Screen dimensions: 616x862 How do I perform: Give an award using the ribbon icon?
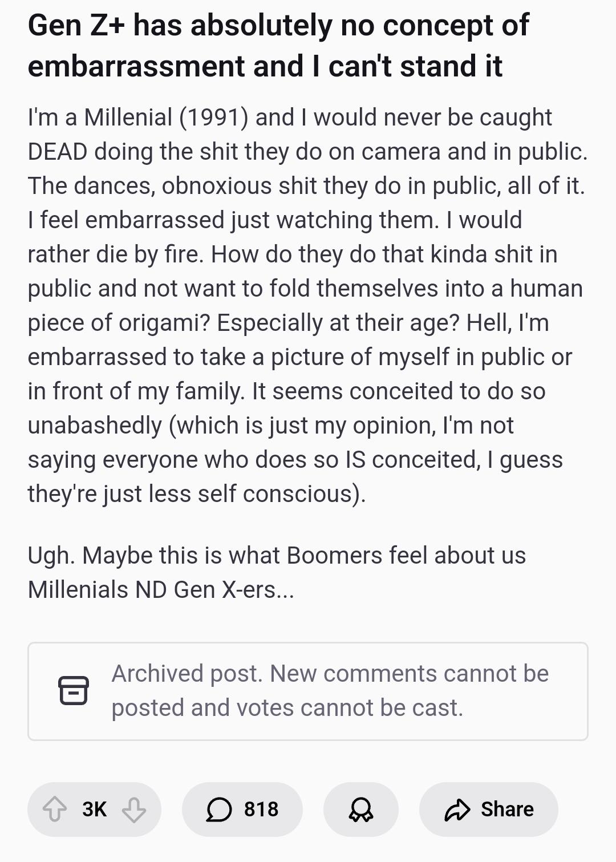click(360, 809)
